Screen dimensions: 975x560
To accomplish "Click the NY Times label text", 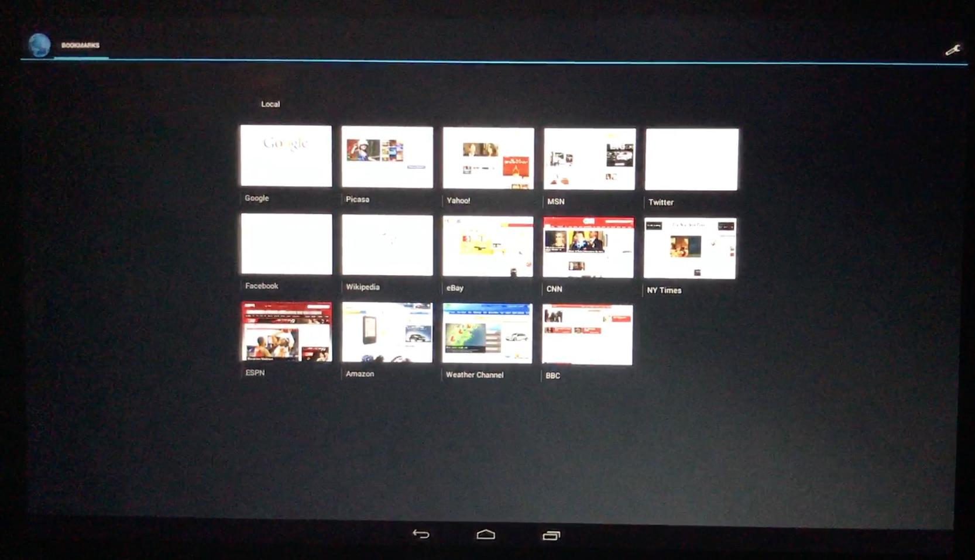I will pos(664,290).
